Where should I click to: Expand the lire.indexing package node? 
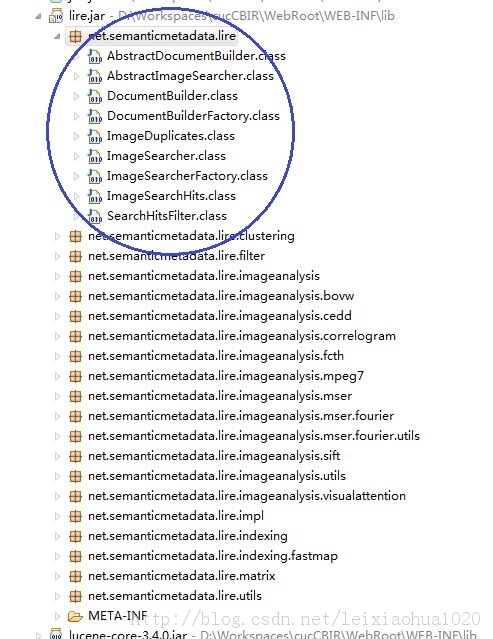pos(57,535)
